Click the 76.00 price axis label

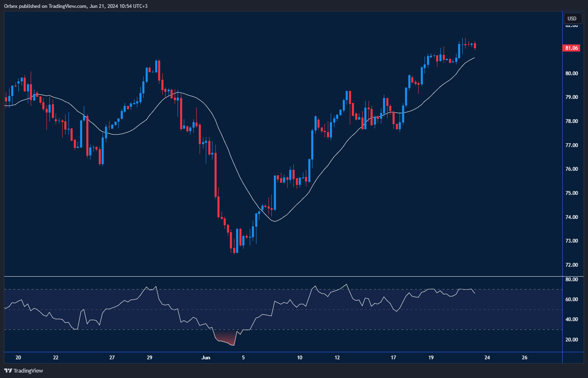pyautogui.click(x=571, y=169)
